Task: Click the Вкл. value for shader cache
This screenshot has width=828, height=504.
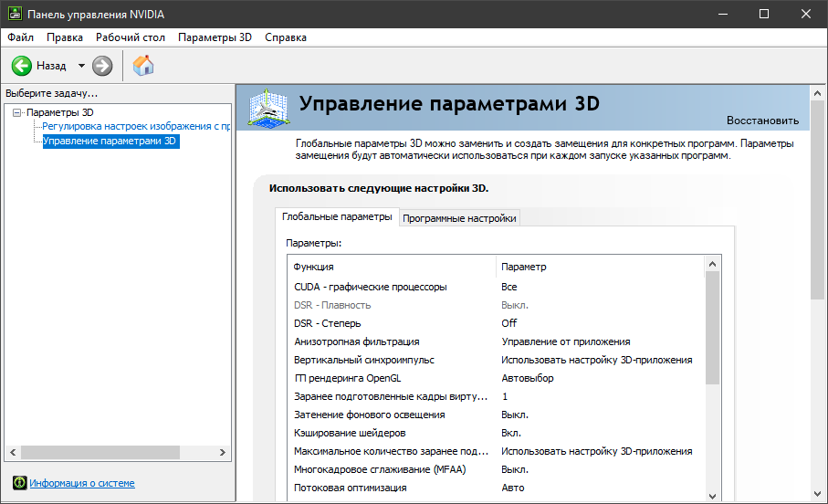Action: (x=510, y=433)
